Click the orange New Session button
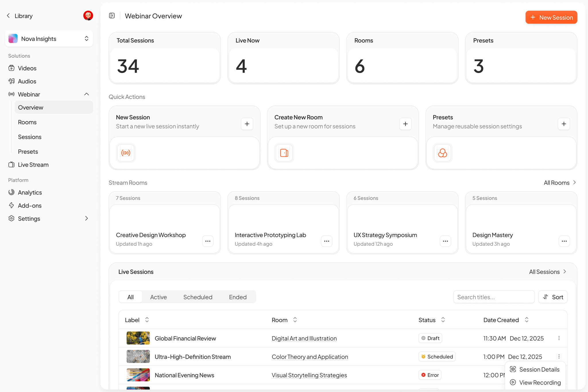Screen dimensions: 588x392 pyautogui.click(x=551, y=17)
